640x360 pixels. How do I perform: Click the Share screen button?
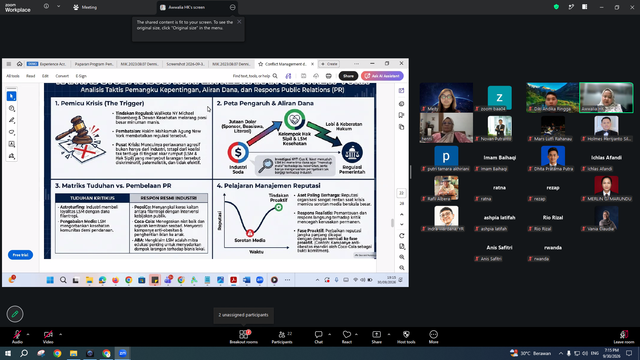376,336
